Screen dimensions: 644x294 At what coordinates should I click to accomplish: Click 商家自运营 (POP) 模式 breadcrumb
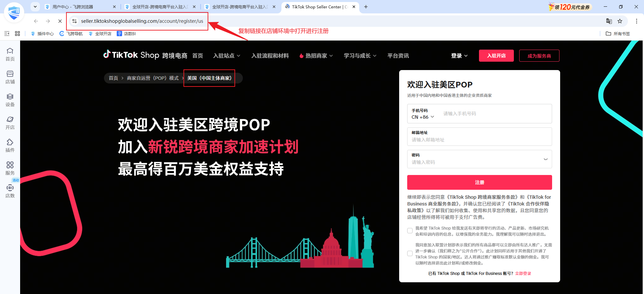(153, 78)
